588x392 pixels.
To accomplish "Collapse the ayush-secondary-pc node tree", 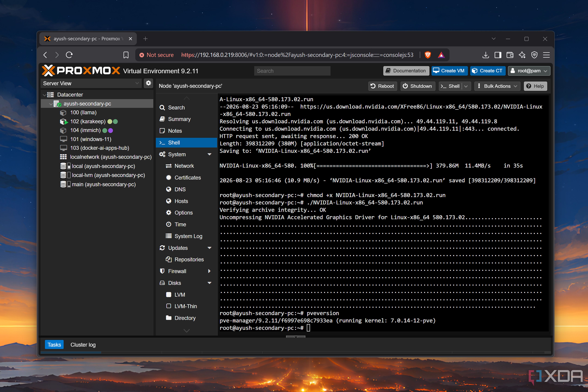I will (x=51, y=104).
